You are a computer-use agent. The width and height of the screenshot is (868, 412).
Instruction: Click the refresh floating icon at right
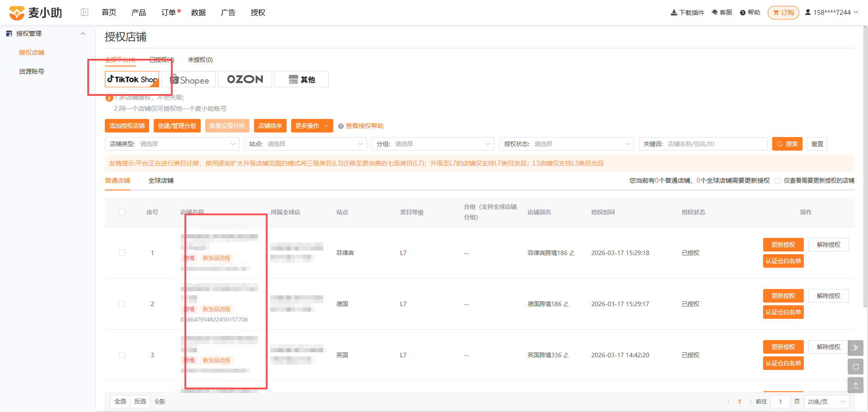click(x=855, y=367)
